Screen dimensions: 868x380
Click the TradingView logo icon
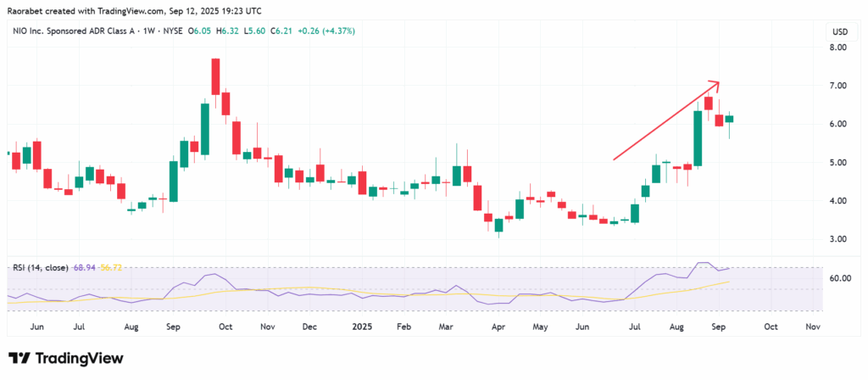(x=19, y=359)
